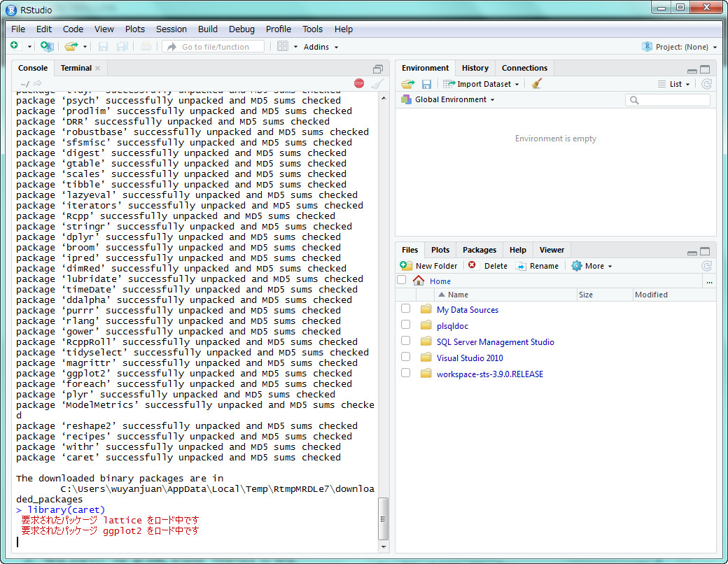Maximize the Console pane
728x564 pixels.
(x=378, y=69)
